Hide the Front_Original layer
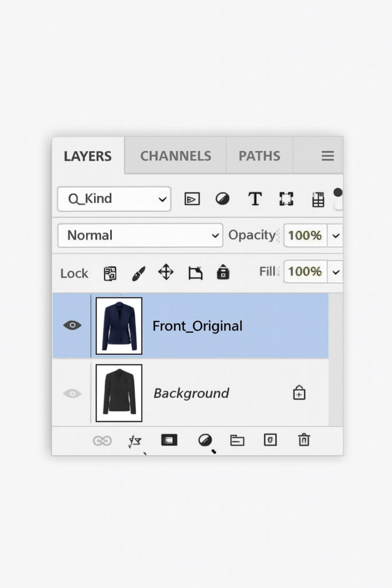The width and height of the screenshot is (392, 588). 72,325
